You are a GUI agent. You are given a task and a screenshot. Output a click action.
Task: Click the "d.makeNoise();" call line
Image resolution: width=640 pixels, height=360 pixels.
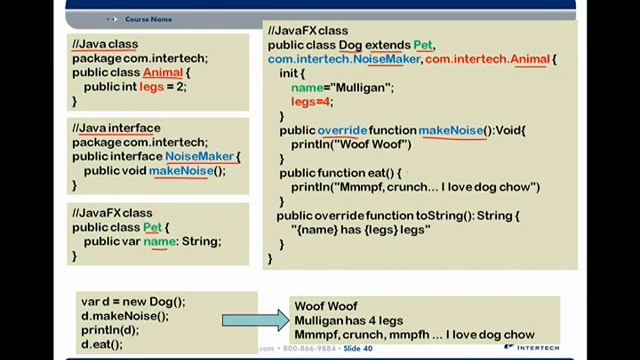[125, 316]
